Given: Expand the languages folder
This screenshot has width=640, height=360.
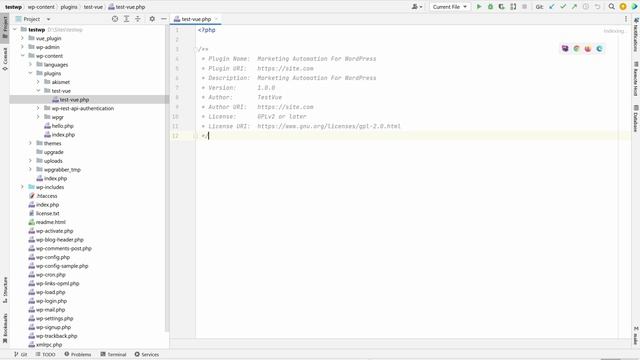Looking at the screenshot, I should (30, 64).
